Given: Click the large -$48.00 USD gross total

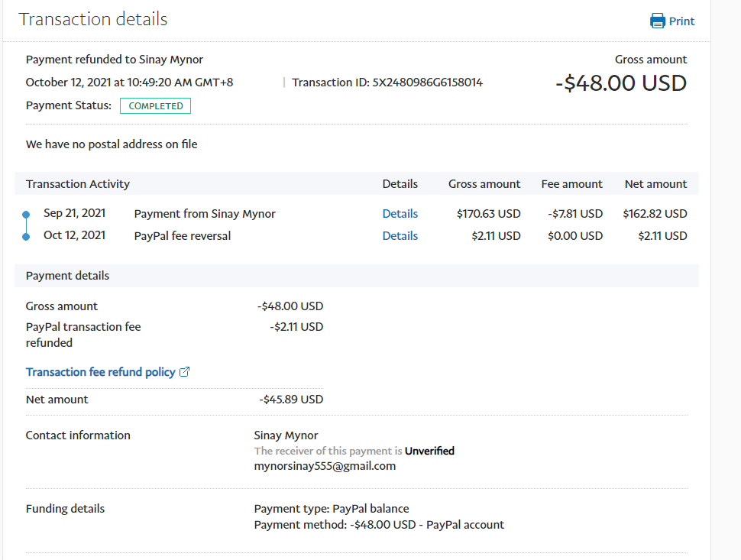Looking at the screenshot, I should pos(620,83).
